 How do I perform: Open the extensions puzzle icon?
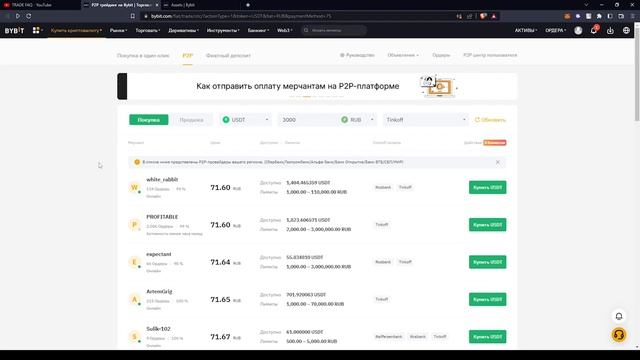pyautogui.click(x=599, y=16)
